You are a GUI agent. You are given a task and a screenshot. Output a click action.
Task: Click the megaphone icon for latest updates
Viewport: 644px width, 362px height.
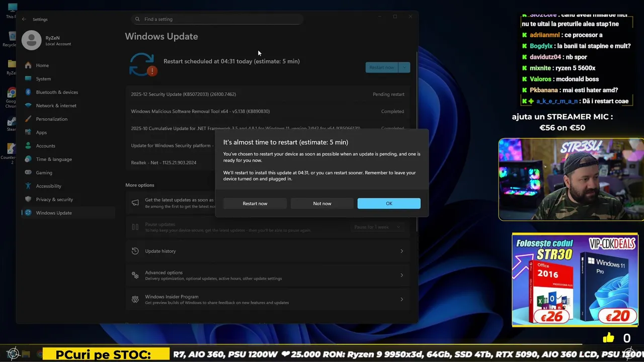(135, 203)
